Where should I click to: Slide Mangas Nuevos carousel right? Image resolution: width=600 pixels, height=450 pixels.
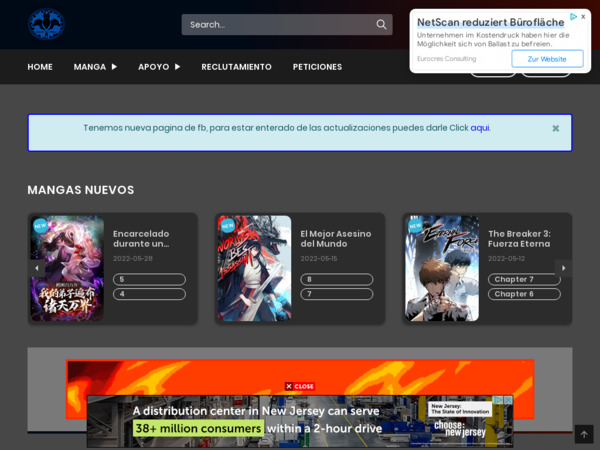click(563, 268)
